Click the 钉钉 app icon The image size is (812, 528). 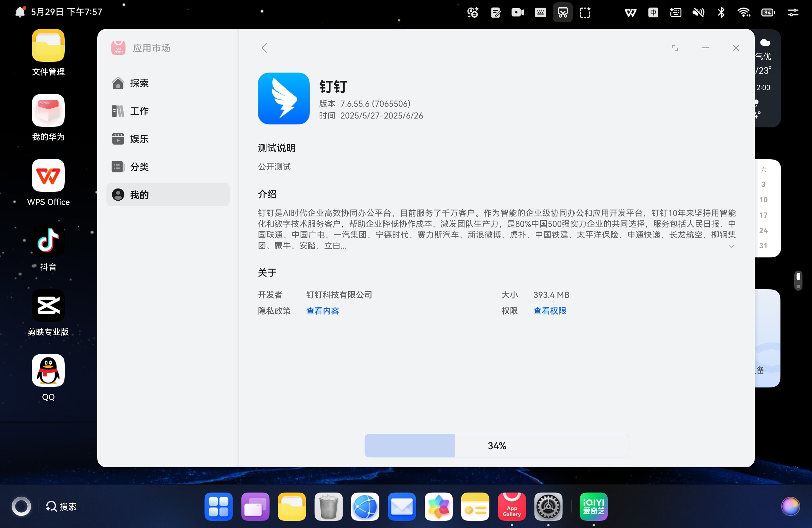283,99
